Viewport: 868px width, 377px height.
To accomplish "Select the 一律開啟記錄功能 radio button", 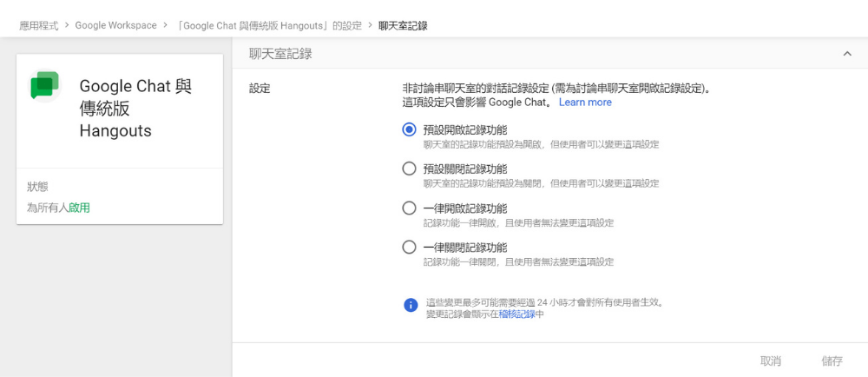I will [x=409, y=208].
